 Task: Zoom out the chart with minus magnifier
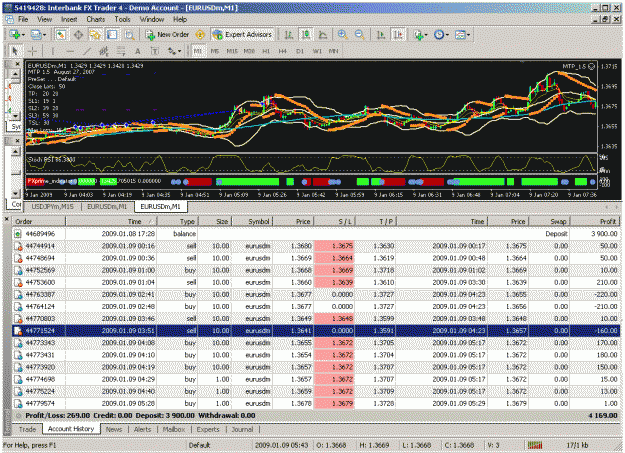pyautogui.click(x=360, y=35)
